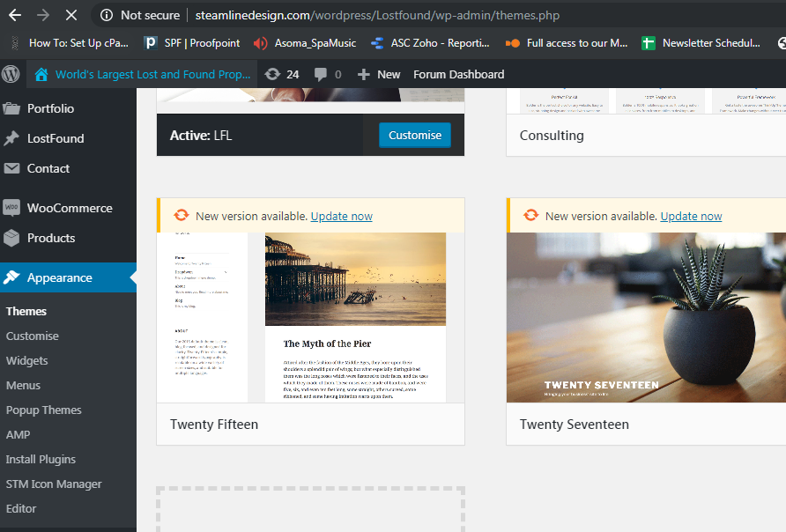This screenshot has width=786, height=532.
Task: Click the home icon in admin bar
Action: point(41,75)
